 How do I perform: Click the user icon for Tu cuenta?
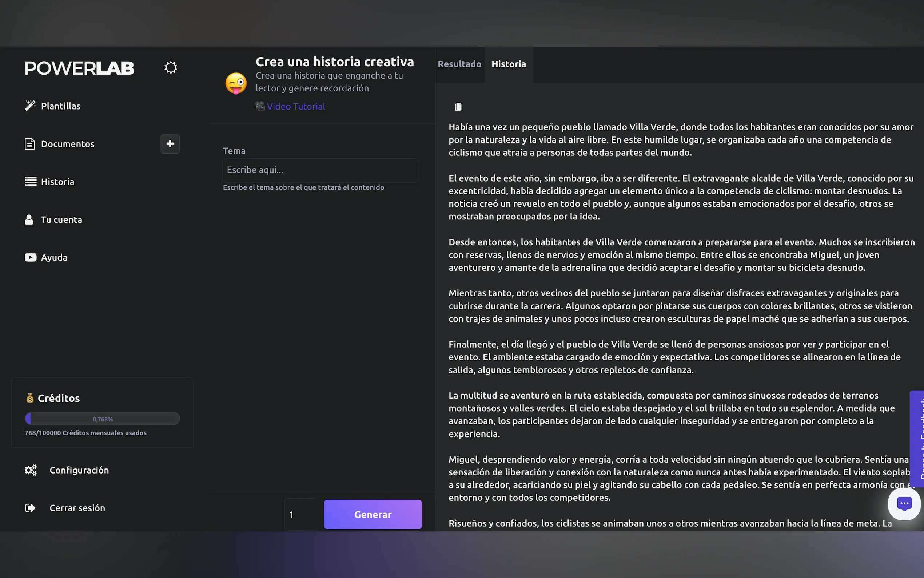[x=29, y=219]
